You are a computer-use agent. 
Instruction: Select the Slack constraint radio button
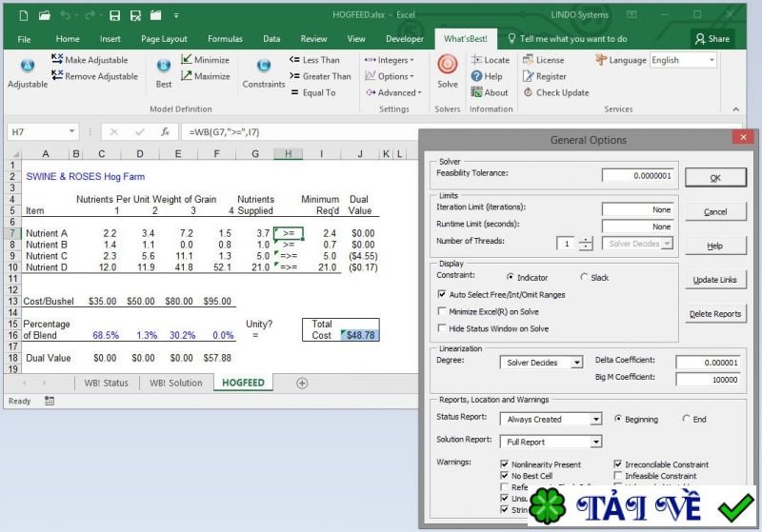click(x=581, y=278)
